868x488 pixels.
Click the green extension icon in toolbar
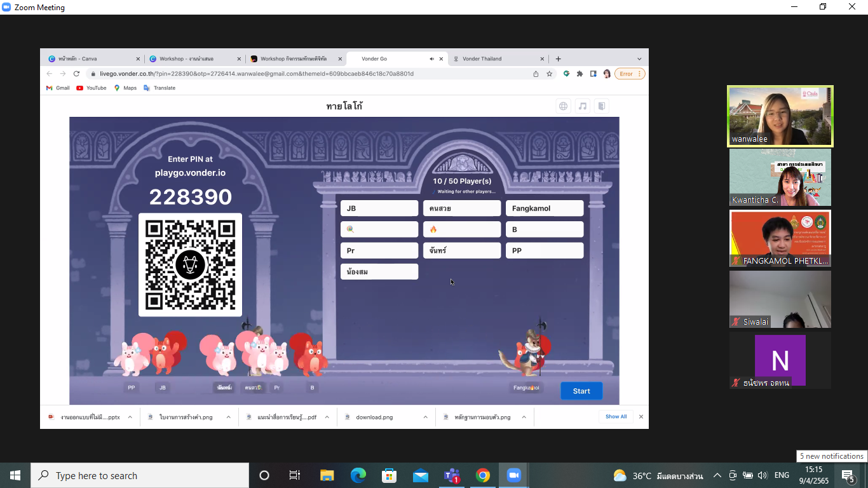(566, 74)
